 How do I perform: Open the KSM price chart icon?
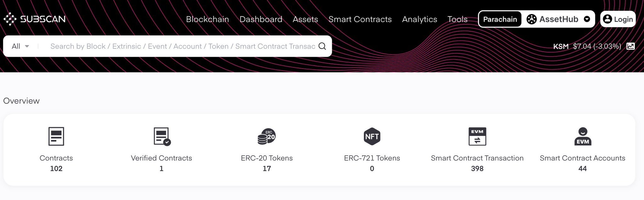(x=630, y=46)
